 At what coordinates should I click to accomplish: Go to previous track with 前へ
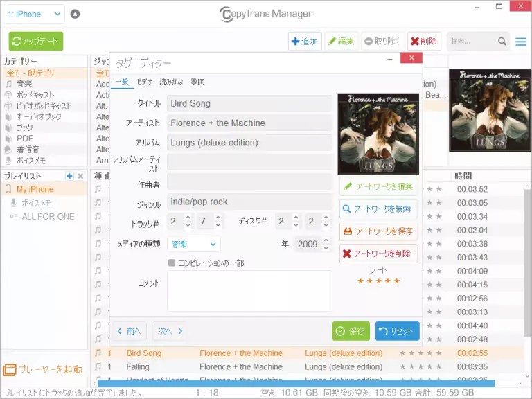click(x=130, y=331)
